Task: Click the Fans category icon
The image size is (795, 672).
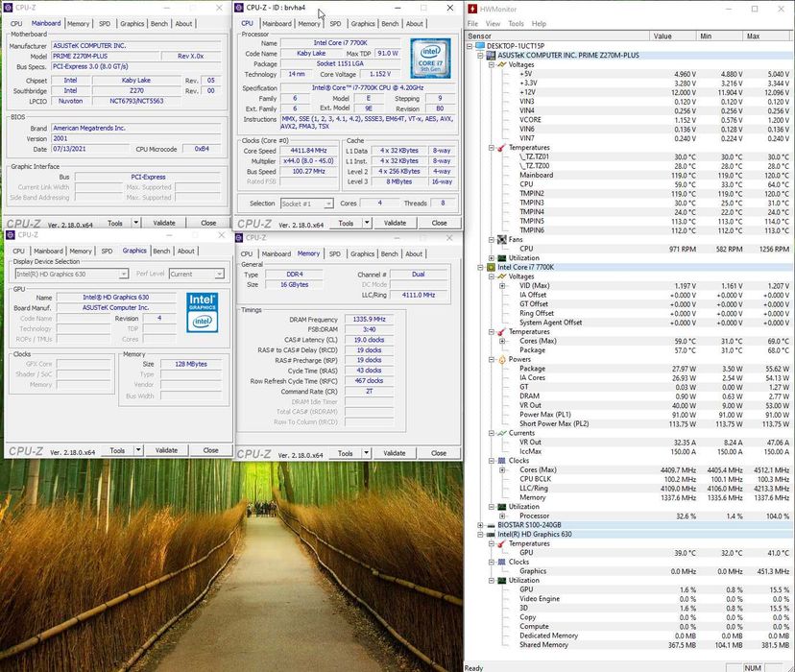Action: (502, 239)
